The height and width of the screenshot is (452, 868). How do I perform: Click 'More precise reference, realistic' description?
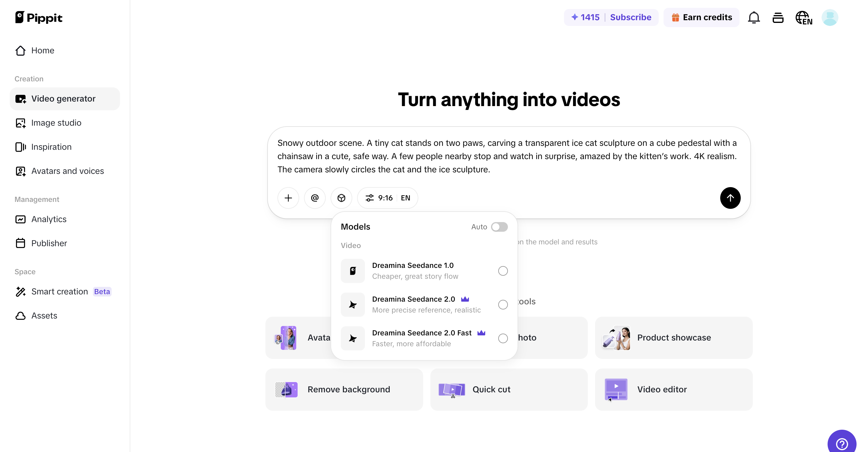(x=426, y=310)
